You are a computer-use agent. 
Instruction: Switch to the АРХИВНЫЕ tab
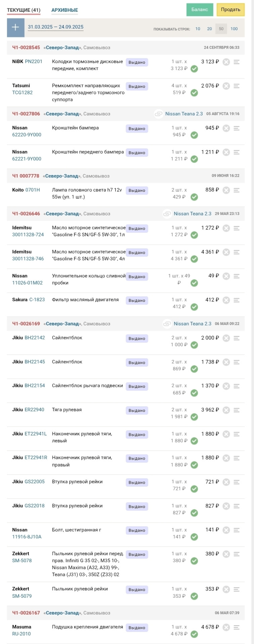point(64,10)
